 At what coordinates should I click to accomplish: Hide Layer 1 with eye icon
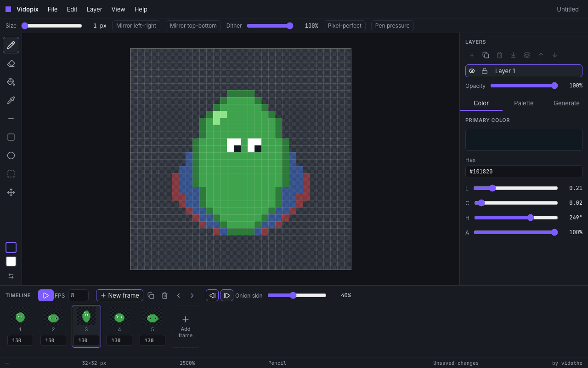(x=472, y=71)
